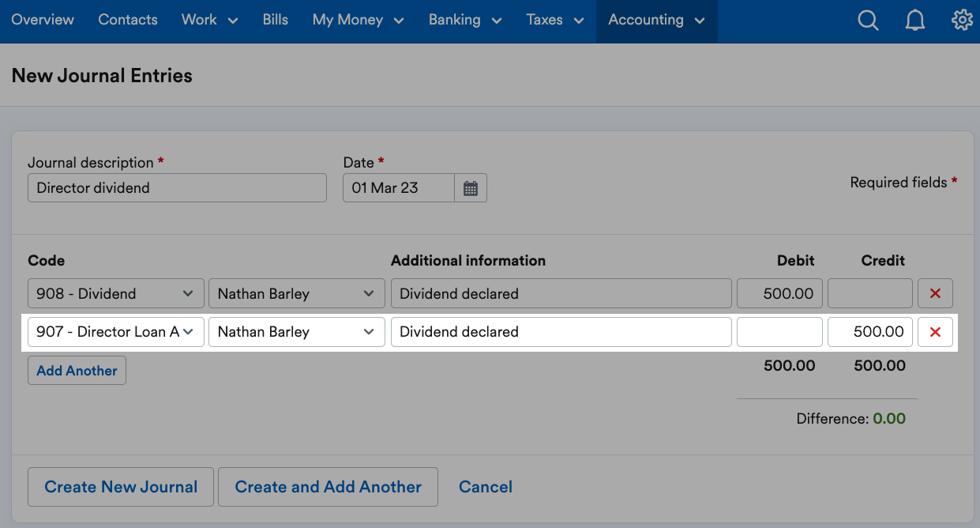Expand the My Money menu
The image size is (980, 528).
[x=359, y=20]
